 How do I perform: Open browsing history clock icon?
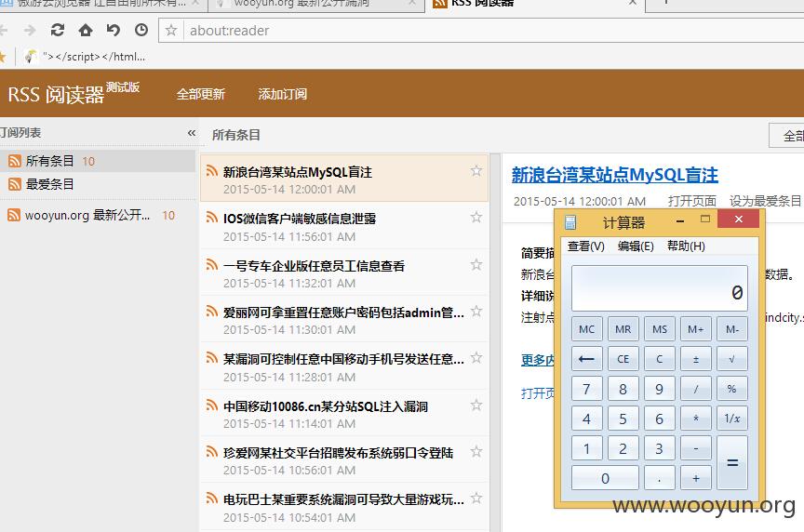pyautogui.click(x=141, y=31)
